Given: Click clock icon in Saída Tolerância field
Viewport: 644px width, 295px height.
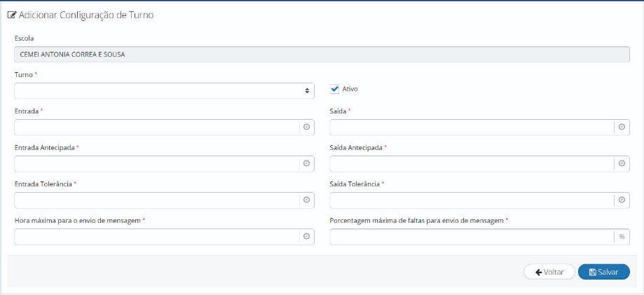Looking at the screenshot, I should (622, 200).
